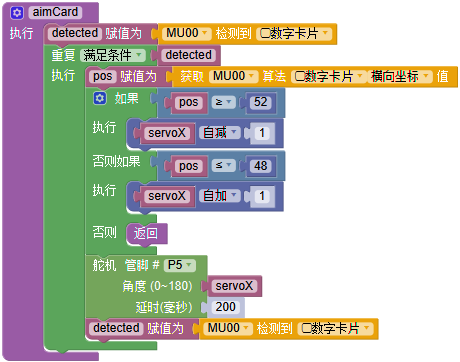Open the aimCard function gear settings icon
460x362 pixels.
coord(17,13)
